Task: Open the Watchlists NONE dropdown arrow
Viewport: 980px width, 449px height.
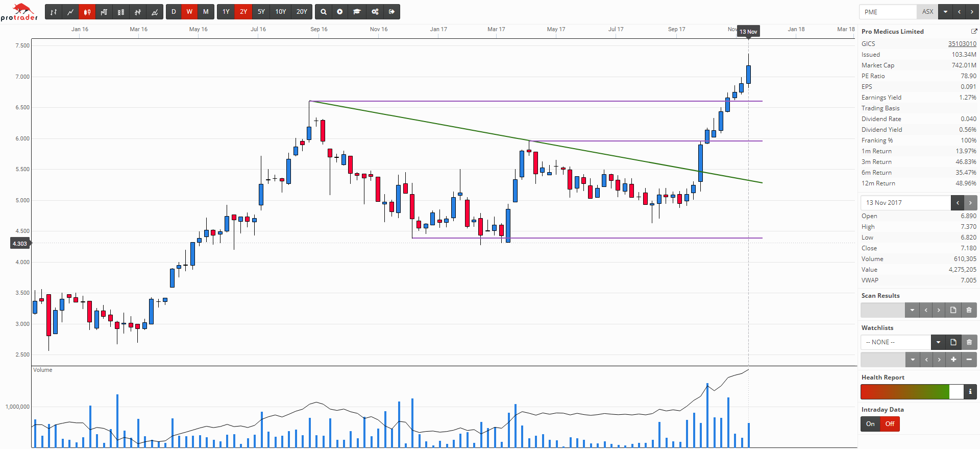Action: pos(938,342)
